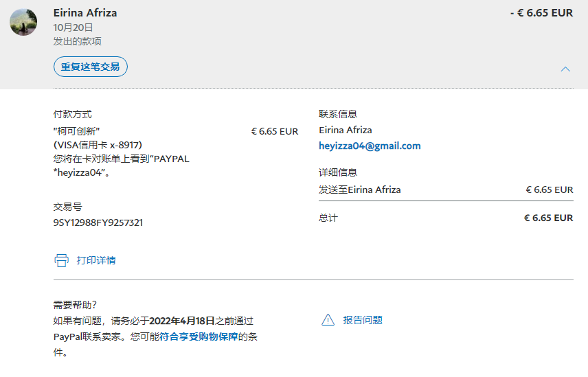Click the 发出的款项 label
Screen dimensions: 588x377
point(78,41)
